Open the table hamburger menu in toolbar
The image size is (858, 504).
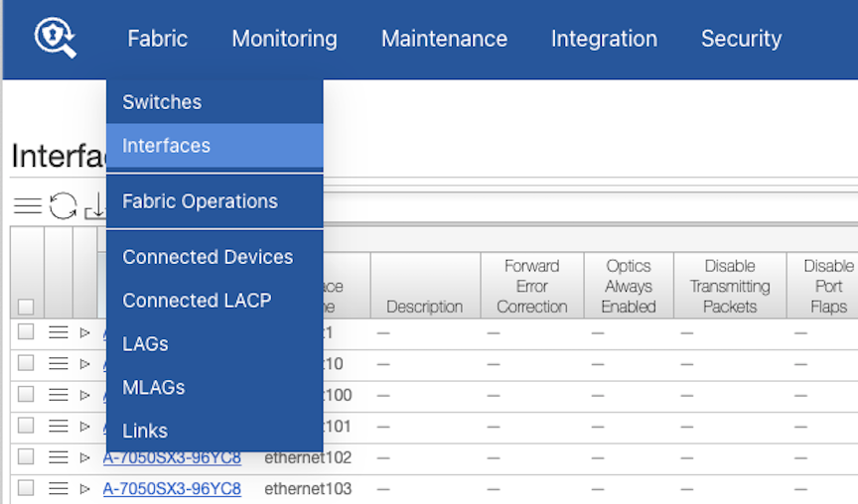(28, 205)
